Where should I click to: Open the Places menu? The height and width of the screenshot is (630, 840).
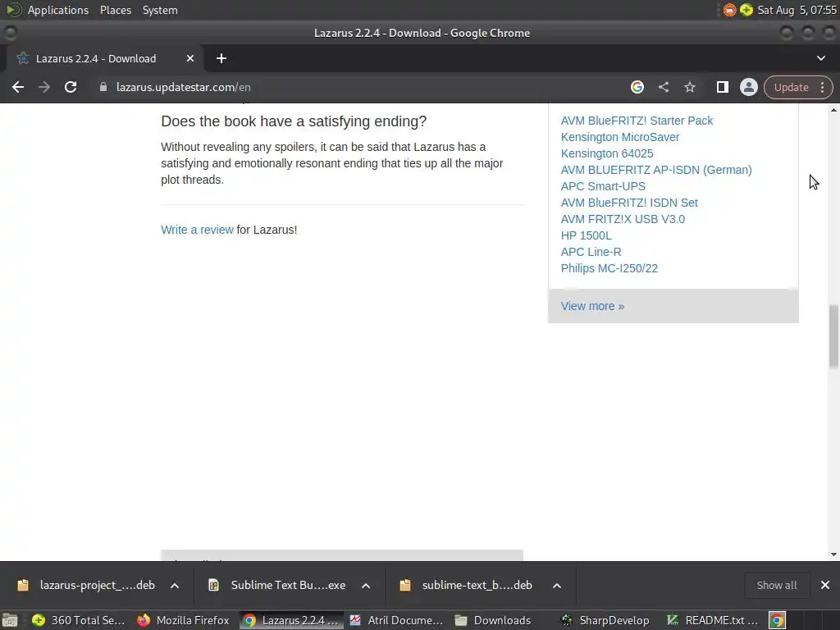[x=115, y=10]
